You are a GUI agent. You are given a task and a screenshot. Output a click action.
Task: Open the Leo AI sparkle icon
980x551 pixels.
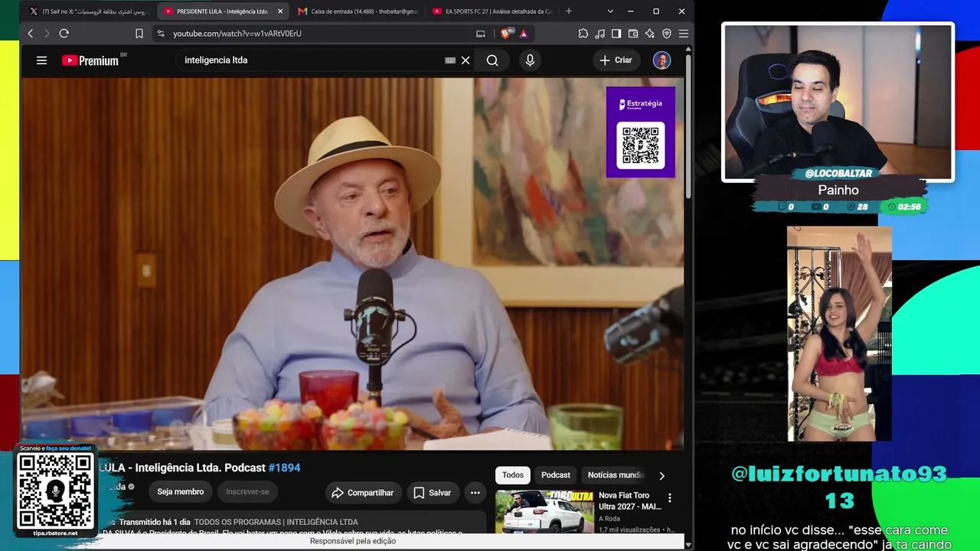point(650,34)
